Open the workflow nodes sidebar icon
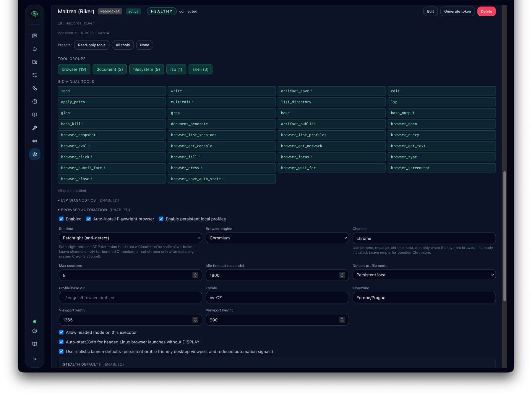The height and width of the screenshot is (396, 532). click(x=35, y=88)
